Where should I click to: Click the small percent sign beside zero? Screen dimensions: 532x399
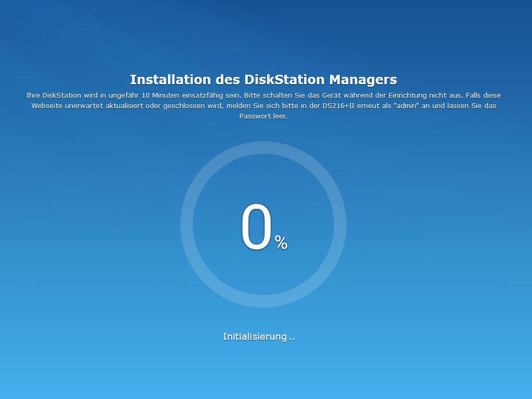[x=281, y=242]
